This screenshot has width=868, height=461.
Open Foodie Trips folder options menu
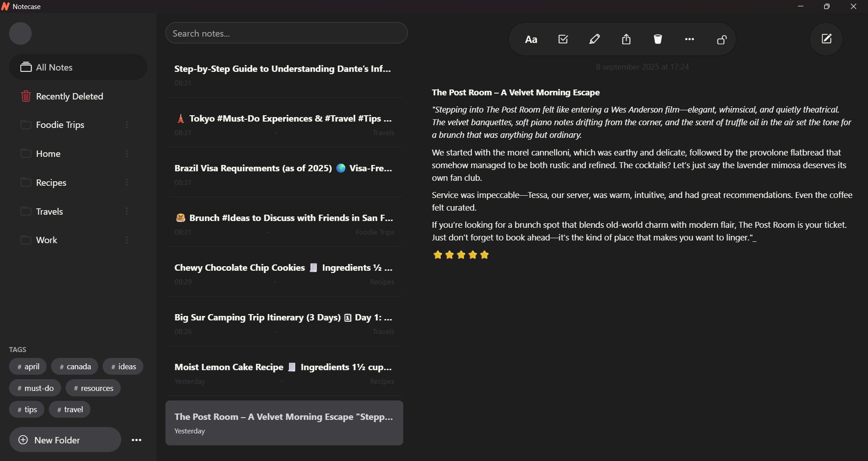tap(127, 125)
